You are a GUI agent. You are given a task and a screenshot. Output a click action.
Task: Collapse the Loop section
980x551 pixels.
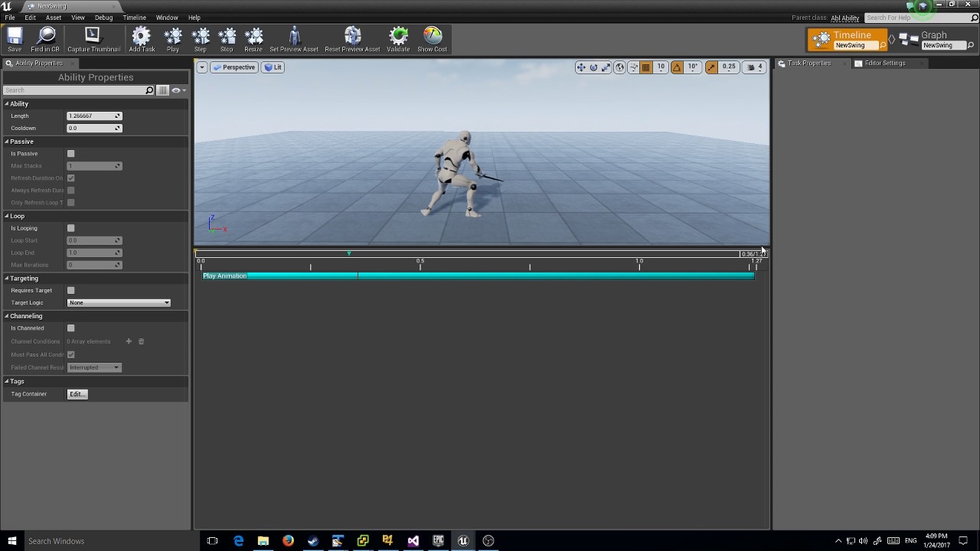tap(7, 216)
